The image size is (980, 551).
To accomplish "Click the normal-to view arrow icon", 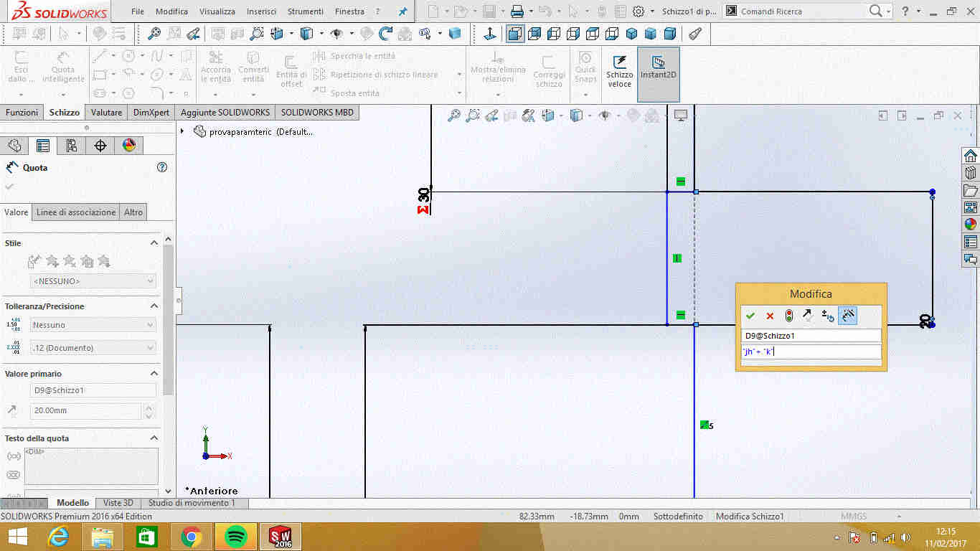I will (491, 33).
